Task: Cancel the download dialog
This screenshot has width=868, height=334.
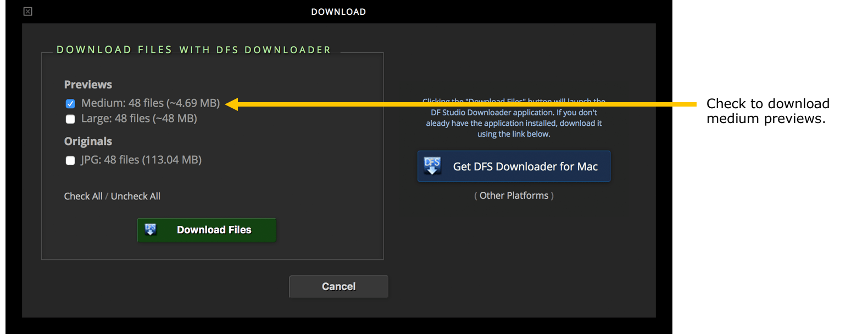Action: (338, 286)
